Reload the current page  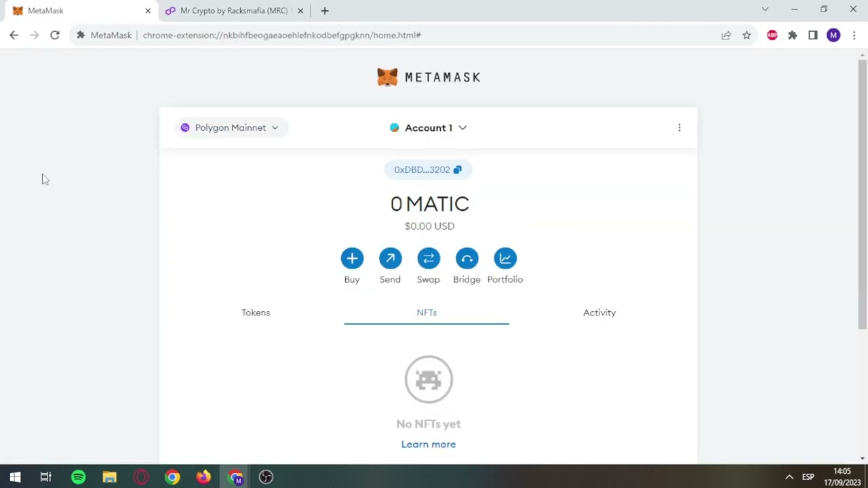(x=55, y=35)
